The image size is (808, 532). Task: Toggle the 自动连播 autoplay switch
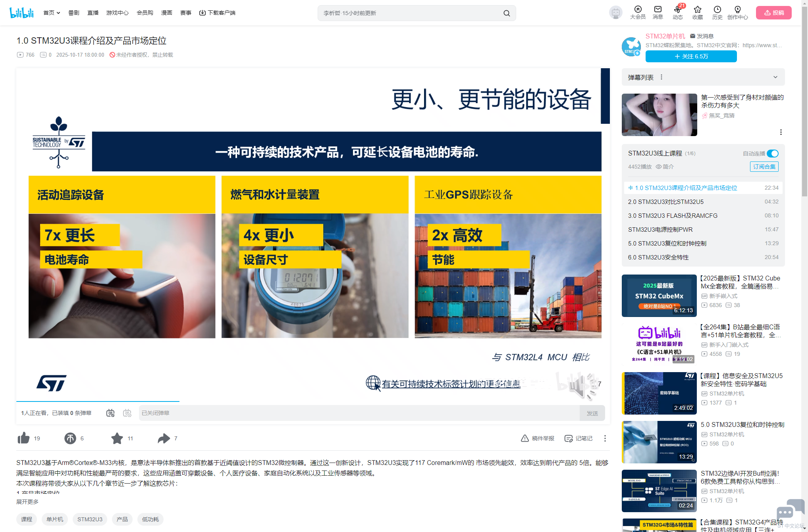click(772, 154)
